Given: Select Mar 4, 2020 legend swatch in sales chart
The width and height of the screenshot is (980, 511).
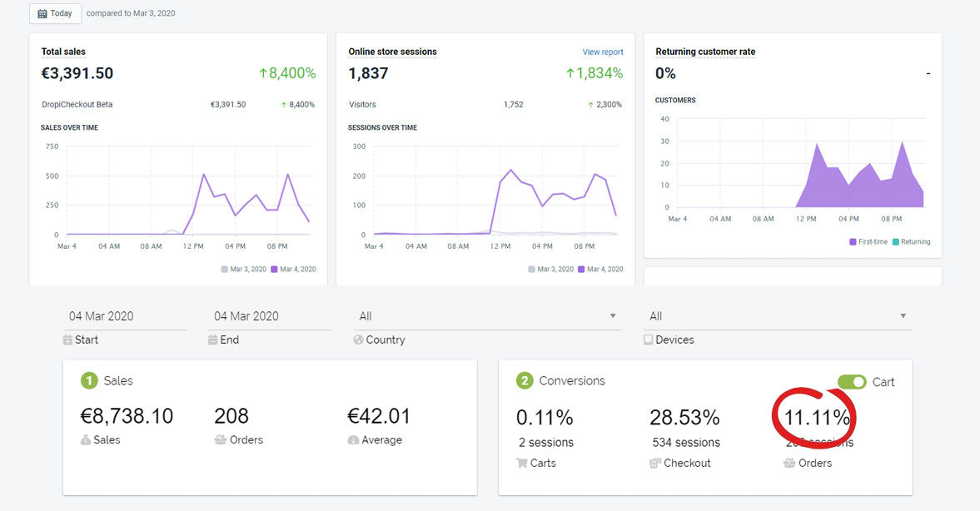Looking at the screenshot, I should tap(274, 270).
